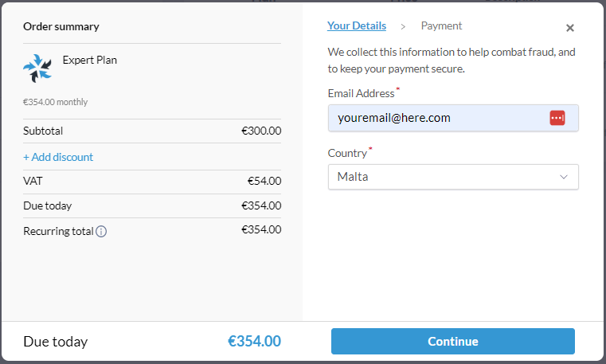
Task: Click the Continue button
Action: (x=453, y=341)
